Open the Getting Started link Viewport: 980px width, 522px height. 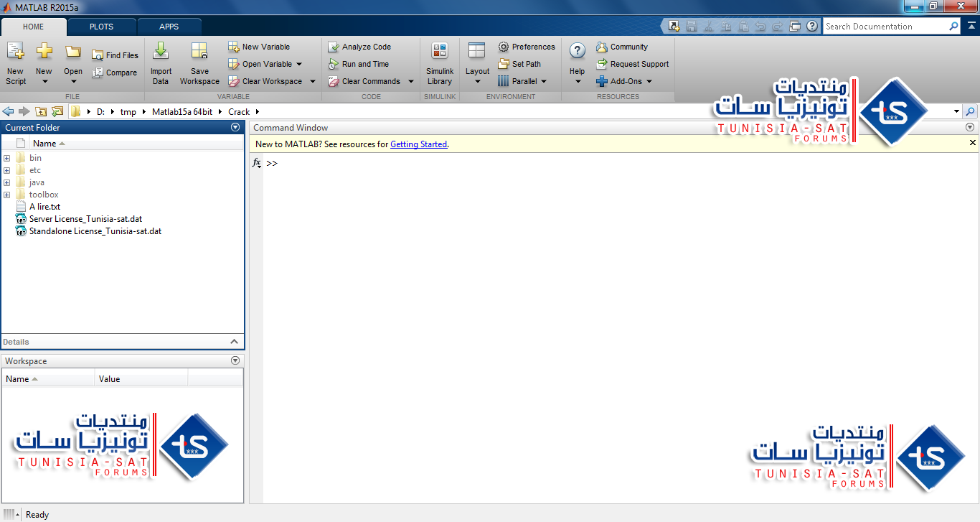pos(418,144)
